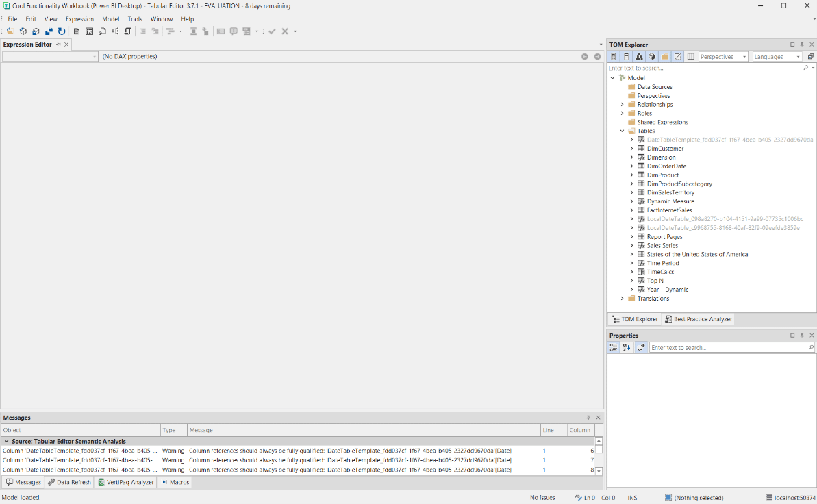817x504 pixels.
Task: Click the collapse all icon in TOM Explorer
Action: tap(811, 57)
